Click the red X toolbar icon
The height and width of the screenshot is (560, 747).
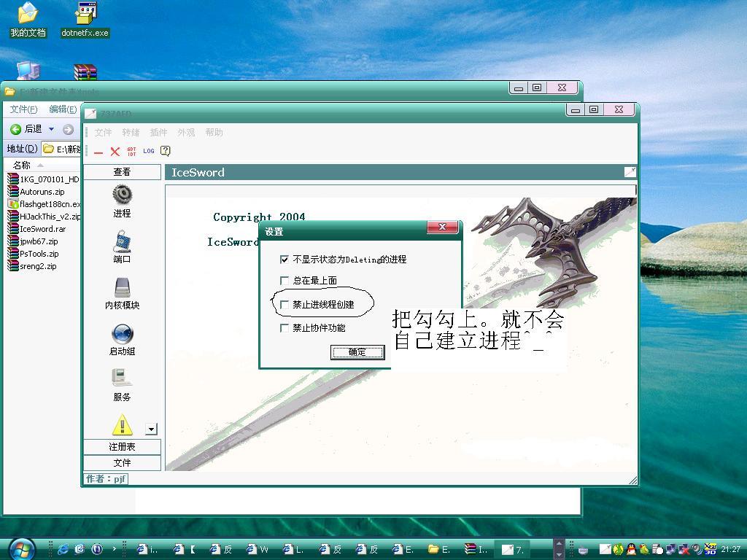(115, 152)
